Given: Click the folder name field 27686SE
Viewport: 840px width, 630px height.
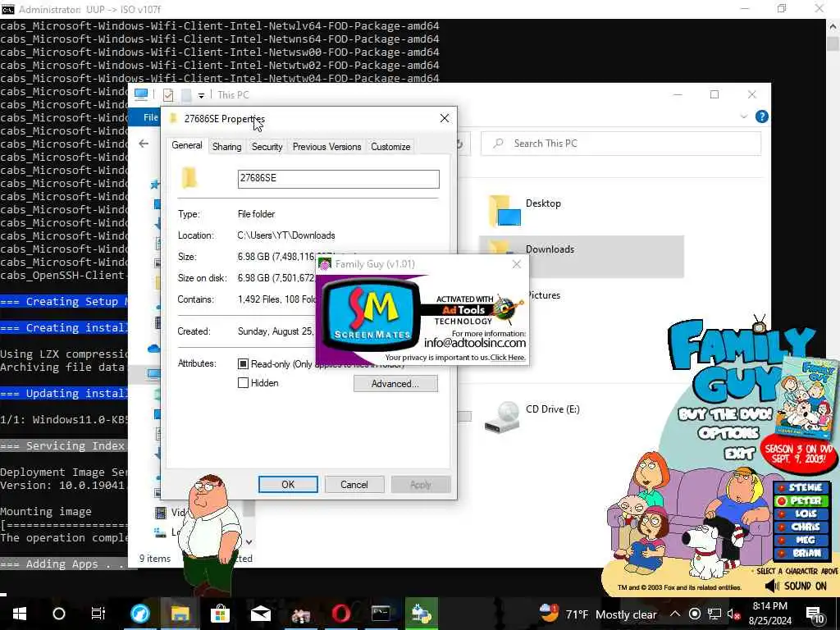Looking at the screenshot, I should point(338,178).
